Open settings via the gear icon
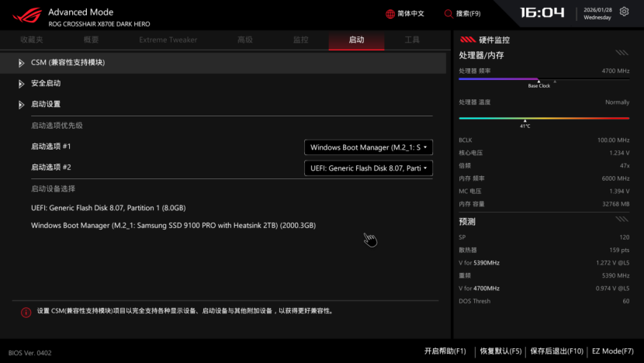The width and height of the screenshot is (644, 363). [x=625, y=12]
